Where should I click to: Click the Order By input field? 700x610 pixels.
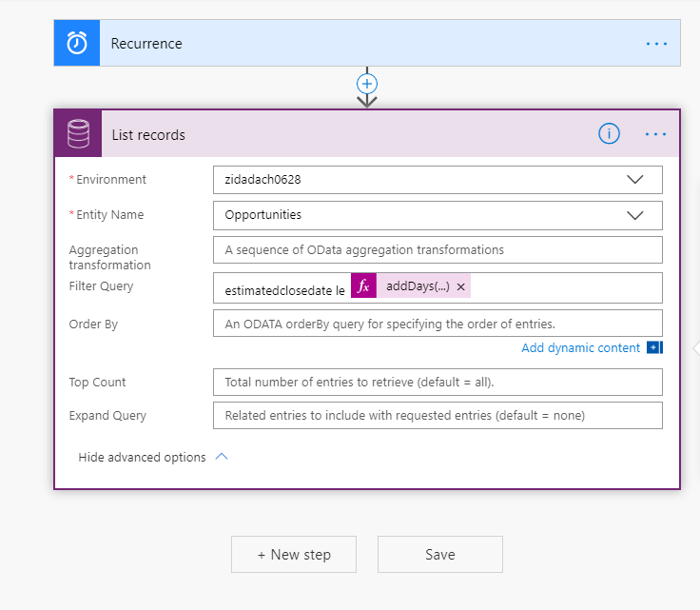point(437,324)
